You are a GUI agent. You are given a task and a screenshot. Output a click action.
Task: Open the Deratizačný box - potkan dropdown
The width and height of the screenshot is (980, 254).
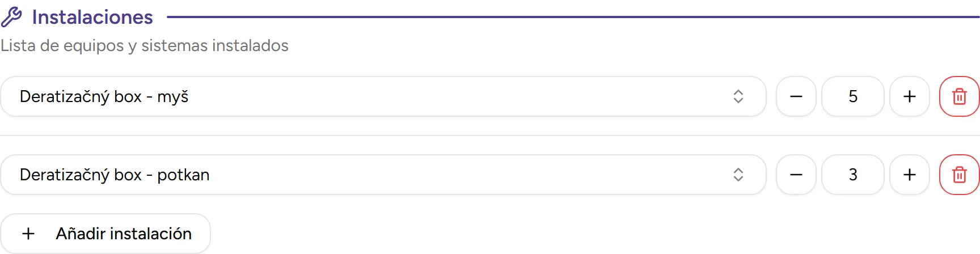pos(383,175)
